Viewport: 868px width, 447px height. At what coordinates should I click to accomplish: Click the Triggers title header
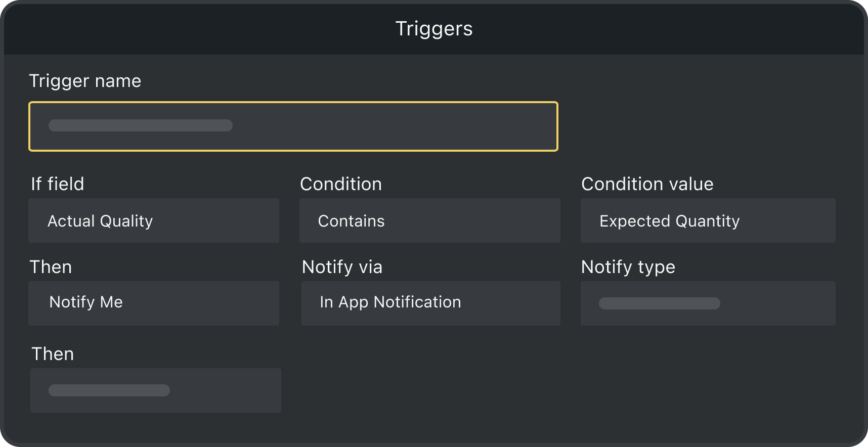coord(433,28)
